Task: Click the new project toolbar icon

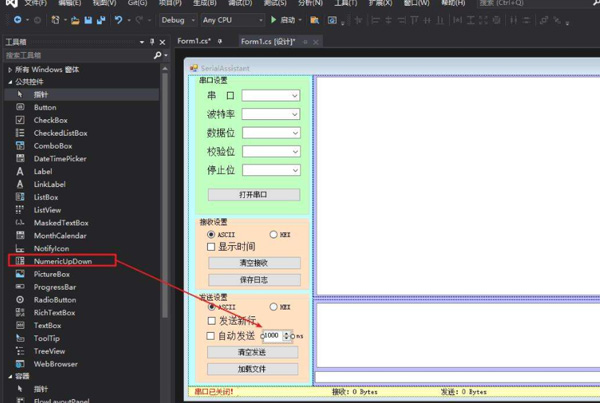Action: click(x=55, y=20)
